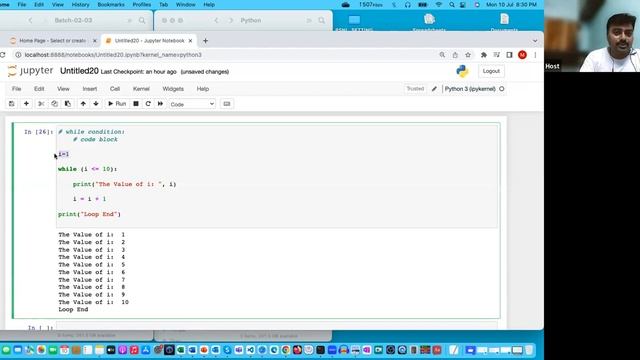640x360 pixels.
Task: Open the browser side panel icon
Action: click(509, 55)
